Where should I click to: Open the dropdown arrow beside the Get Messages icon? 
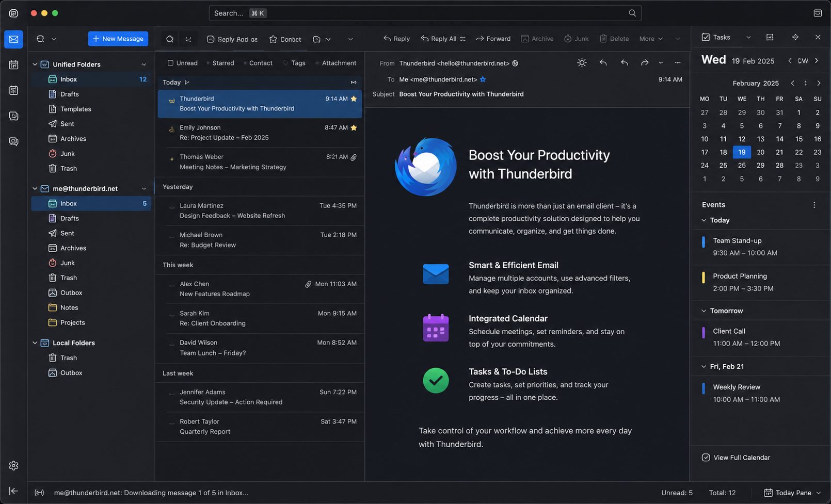(x=54, y=39)
